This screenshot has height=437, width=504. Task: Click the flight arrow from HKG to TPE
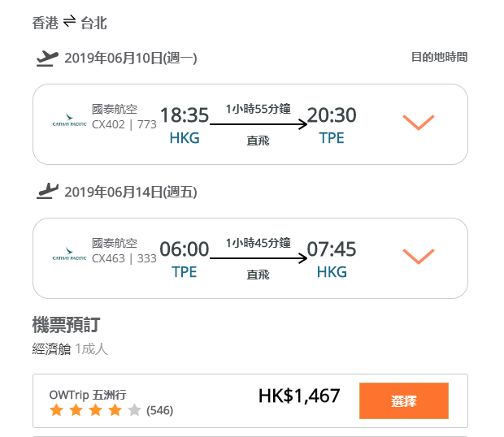pos(259,124)
